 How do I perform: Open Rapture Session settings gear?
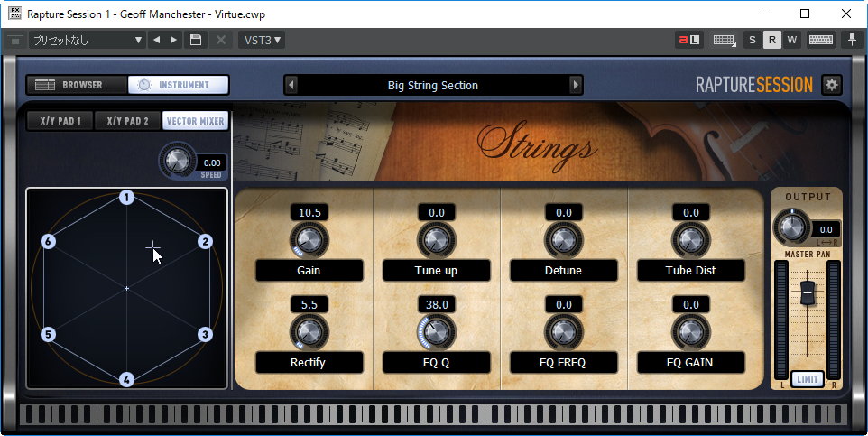click(x=832, y=85)
